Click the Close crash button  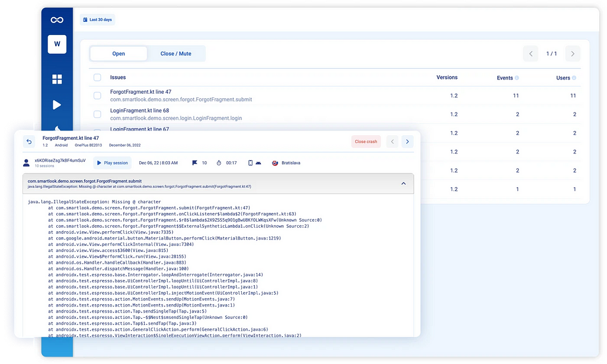pos(366,141)
